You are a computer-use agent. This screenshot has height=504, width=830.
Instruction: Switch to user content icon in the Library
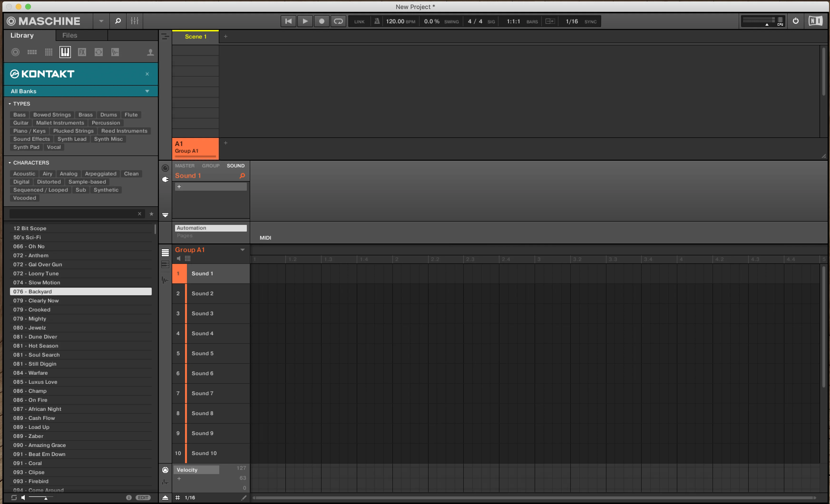coord(151,52)
